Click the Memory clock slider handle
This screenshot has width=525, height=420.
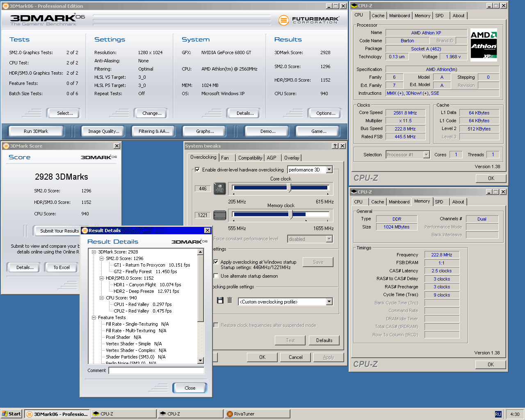click(290, 215)
